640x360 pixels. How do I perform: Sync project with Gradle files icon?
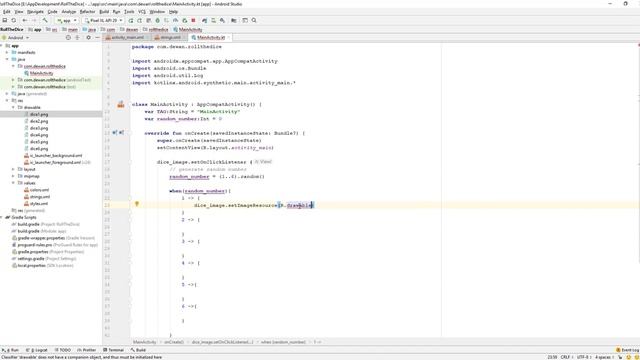204,20
